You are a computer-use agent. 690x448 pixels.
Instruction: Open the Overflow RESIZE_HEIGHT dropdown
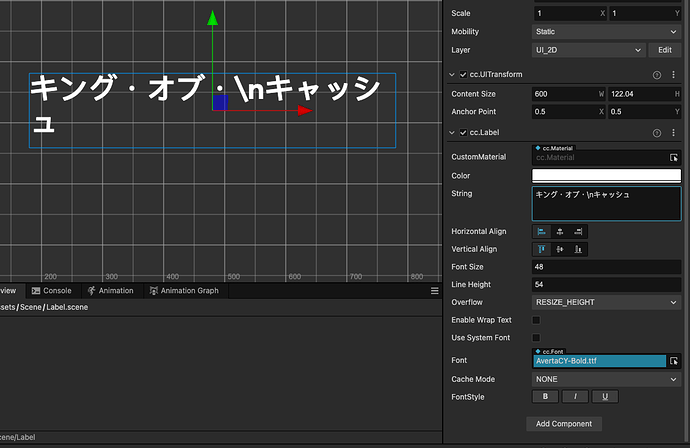607,301
